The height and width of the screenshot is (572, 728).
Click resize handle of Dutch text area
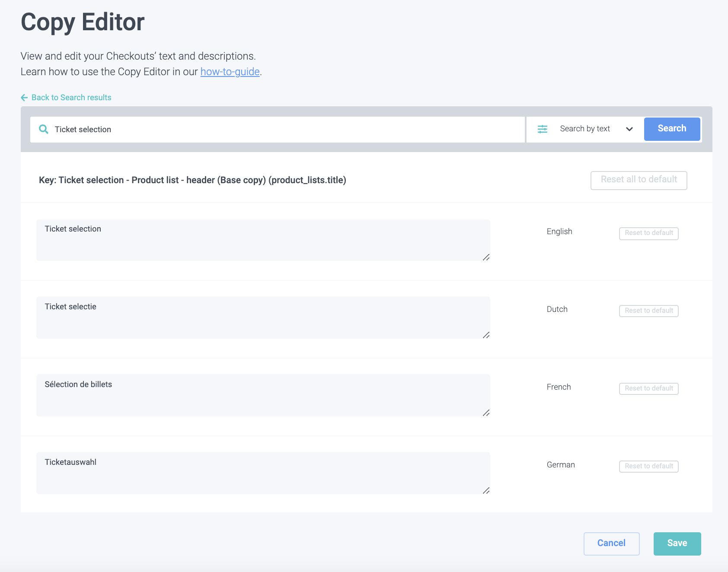pyautogui.click(x=486, y=335)
